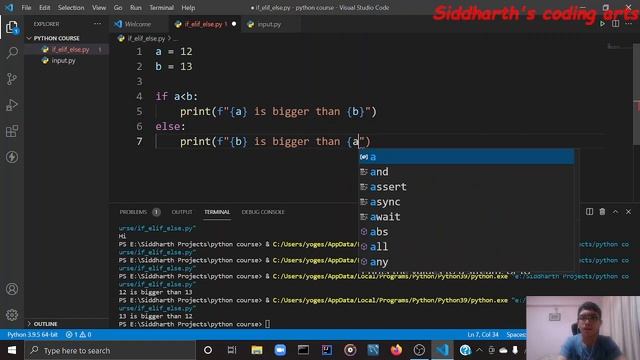Split the editor right

pos(615,24)
